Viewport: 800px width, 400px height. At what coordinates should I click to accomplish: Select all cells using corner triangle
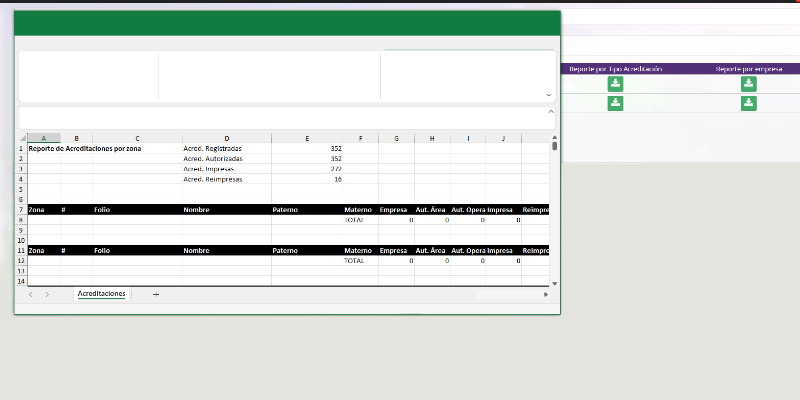pos(22,138)
